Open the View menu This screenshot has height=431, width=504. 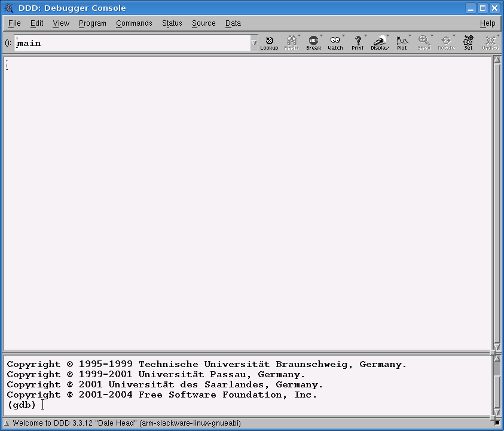(x=61, y=23)
